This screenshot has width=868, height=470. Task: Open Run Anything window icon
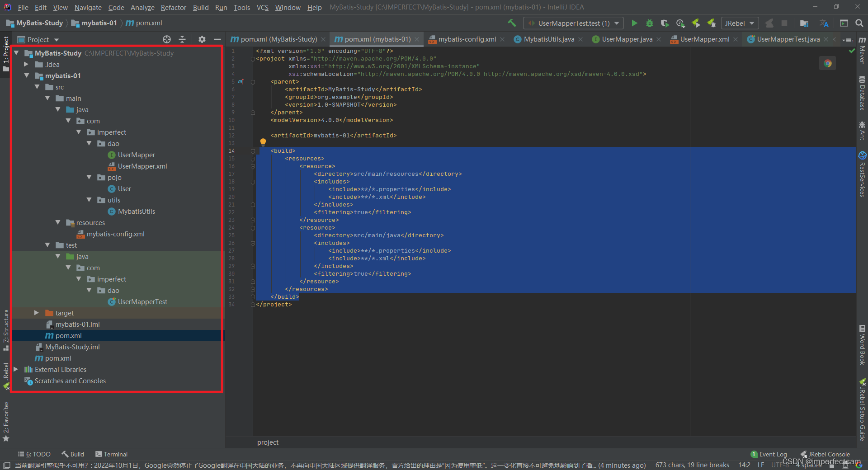click(844, 23)
